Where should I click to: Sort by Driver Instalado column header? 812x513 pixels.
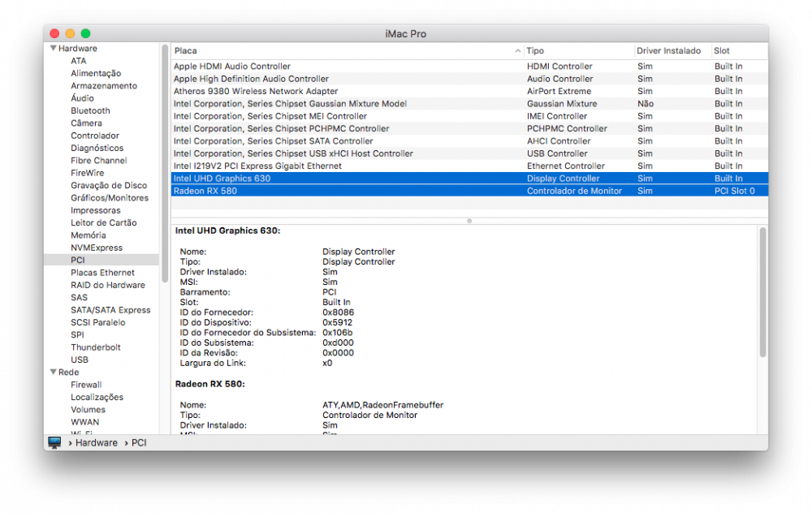668,50
